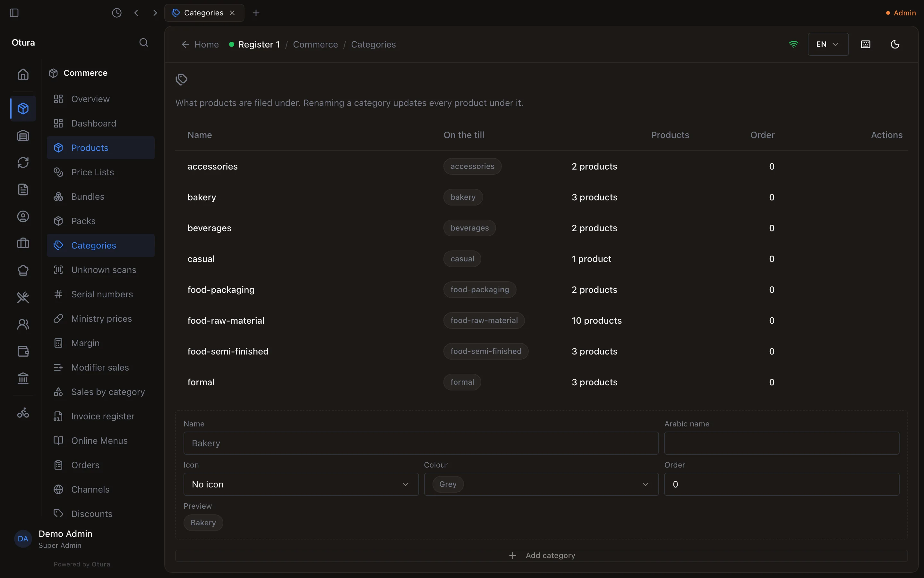This screenshot has width=924, height=578.
Task: Open the chef hat icon in rail
Action: click(23, 270)
